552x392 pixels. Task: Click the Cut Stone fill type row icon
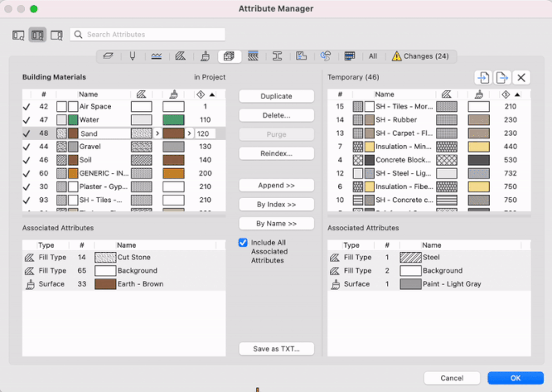click(30, 258)
